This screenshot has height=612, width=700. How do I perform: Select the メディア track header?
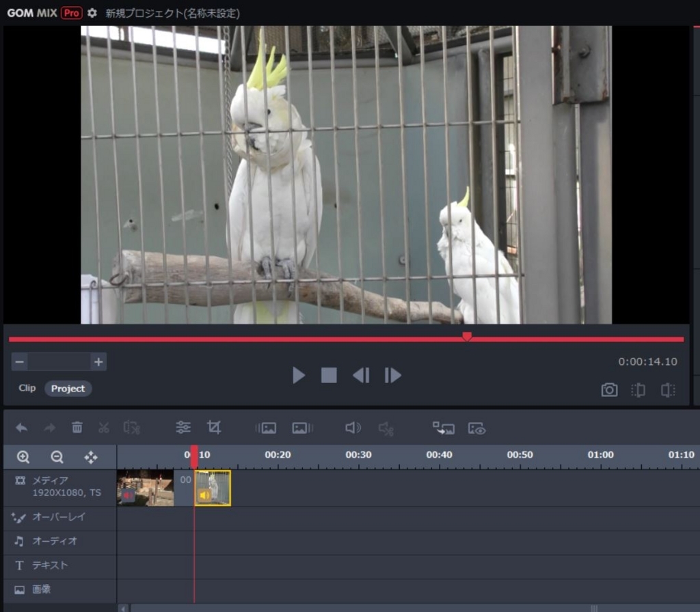(x=60, y=487)
